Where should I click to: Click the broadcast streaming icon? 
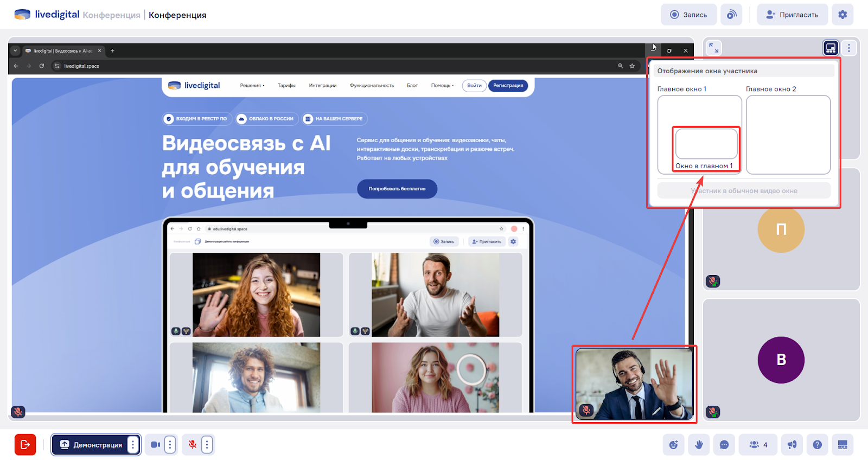pos(732,15)
